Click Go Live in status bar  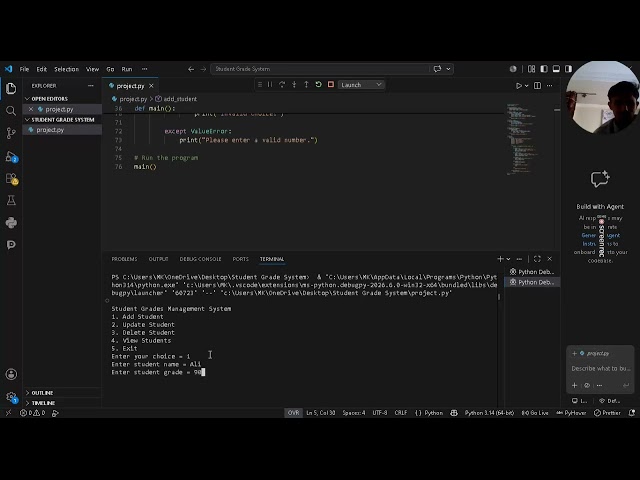click(x=535, y=413)
